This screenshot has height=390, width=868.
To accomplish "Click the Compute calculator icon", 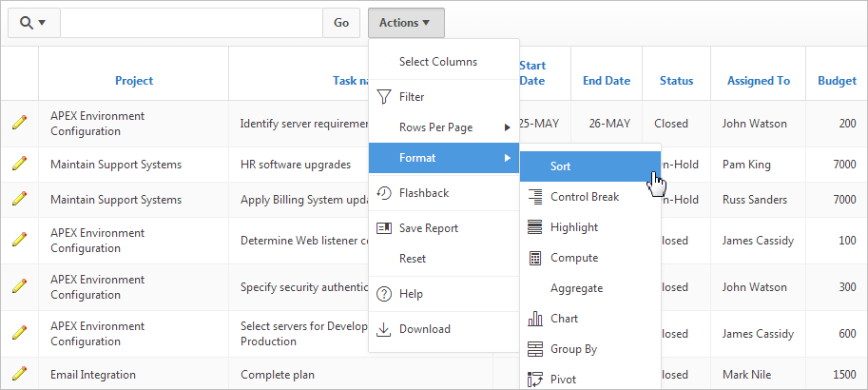I will [534, 258].
